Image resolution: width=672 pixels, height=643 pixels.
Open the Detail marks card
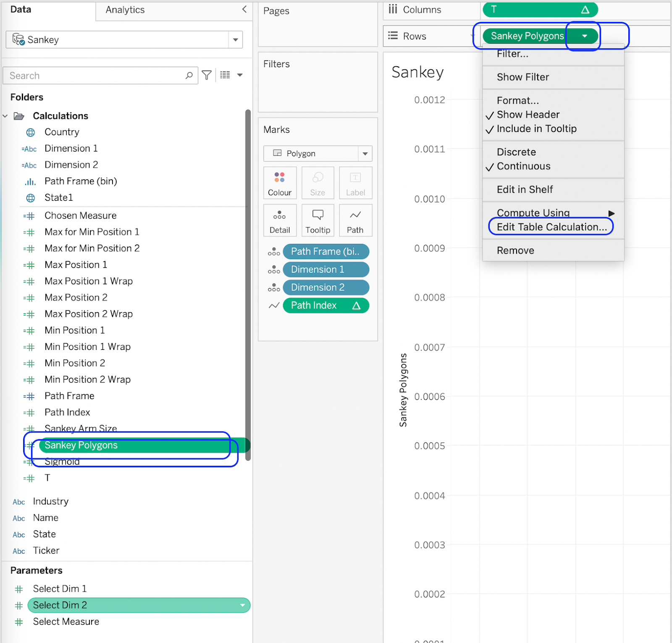(x=280, y=220)
